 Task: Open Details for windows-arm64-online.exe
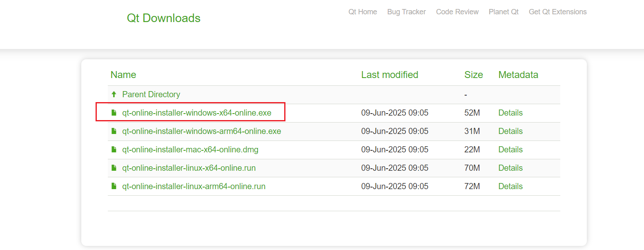point(510,131)
